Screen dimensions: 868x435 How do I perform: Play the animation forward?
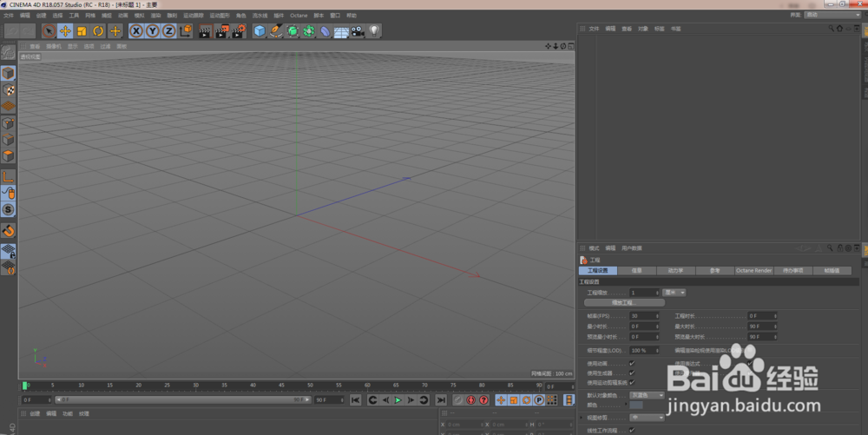click(398, 399)
